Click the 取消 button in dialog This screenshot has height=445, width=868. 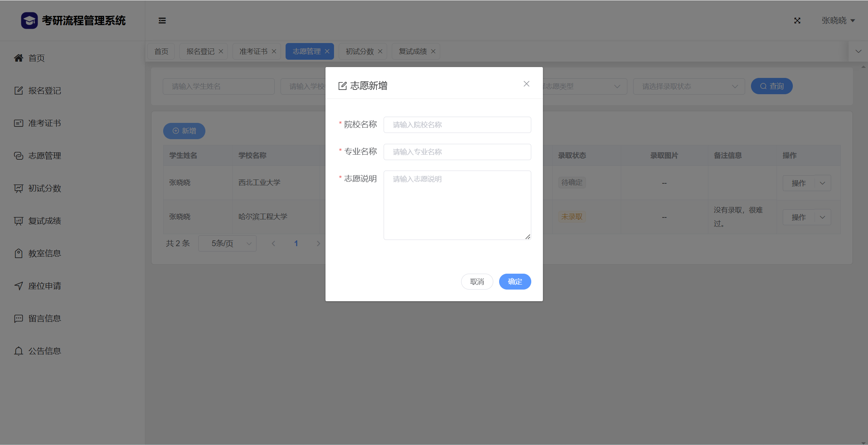(x=477, y=281)
